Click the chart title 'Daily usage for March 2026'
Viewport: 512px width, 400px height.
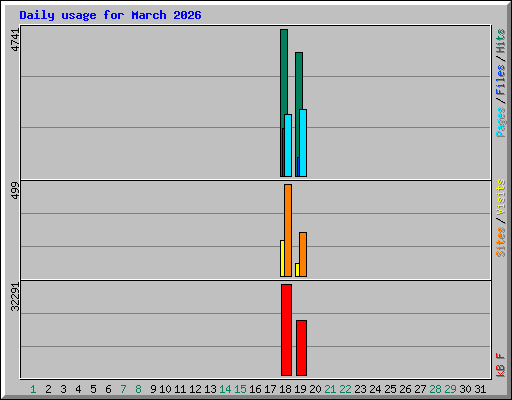(x=110, y=15)
